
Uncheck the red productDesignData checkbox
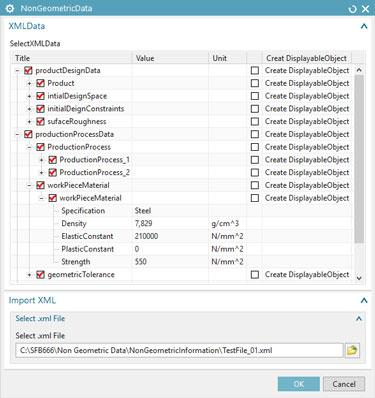(x=28, y=70)
